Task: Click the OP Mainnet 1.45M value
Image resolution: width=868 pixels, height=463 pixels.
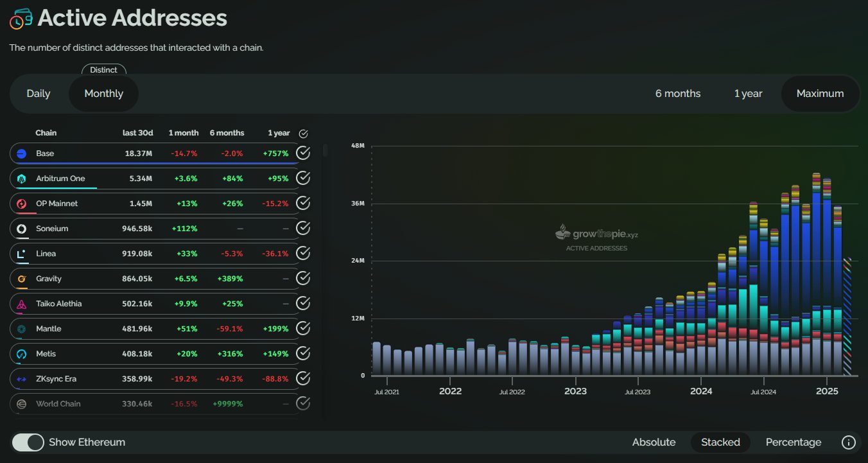Action: coord(141,204)
